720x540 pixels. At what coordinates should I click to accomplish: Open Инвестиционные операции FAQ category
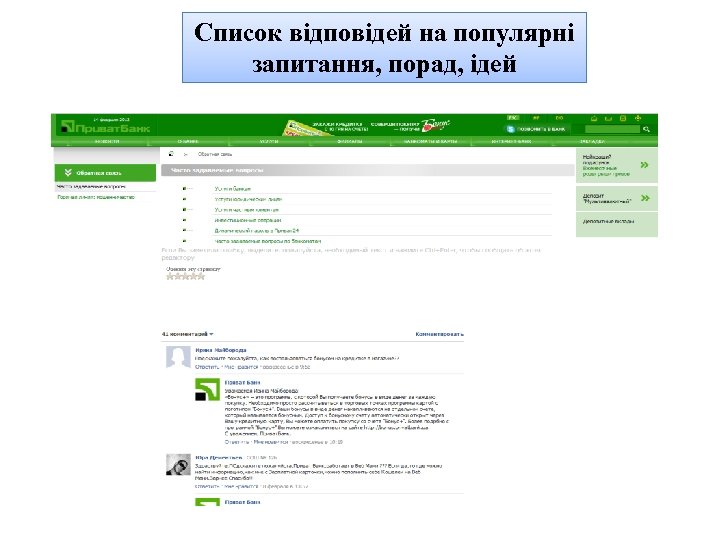point(248,220)
